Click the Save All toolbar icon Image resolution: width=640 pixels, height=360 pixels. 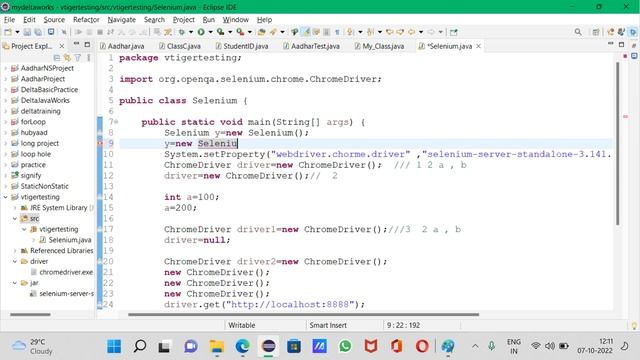click(x=38, y=32)
